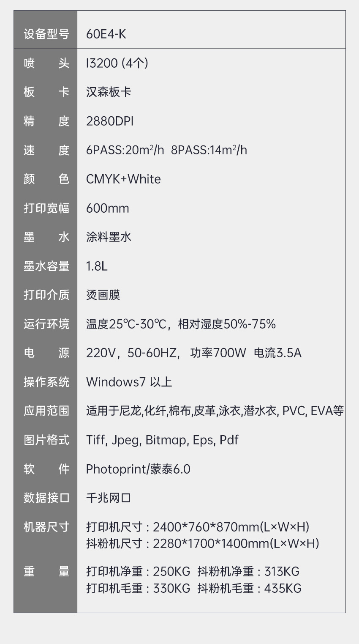Select the Photoprint/蒙泰6.0 software value
359x644 pixels.
(x=138, y=469)
